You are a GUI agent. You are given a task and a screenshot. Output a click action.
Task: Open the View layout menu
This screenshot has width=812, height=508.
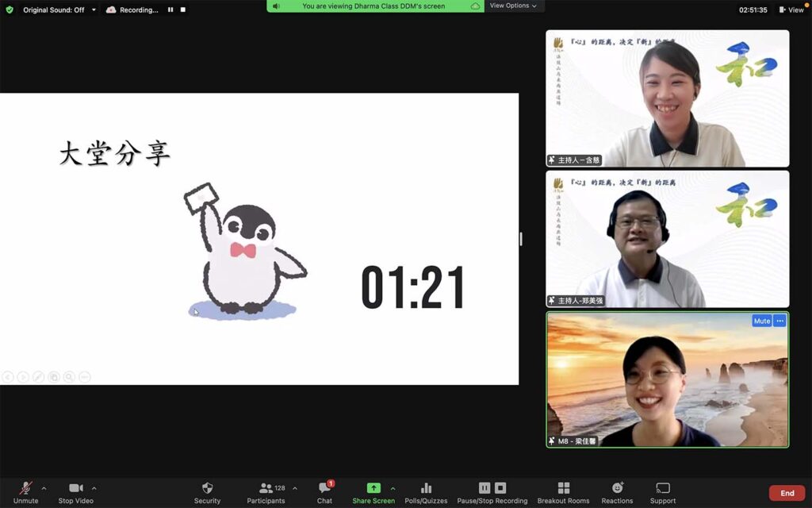[x=791, y=10]
